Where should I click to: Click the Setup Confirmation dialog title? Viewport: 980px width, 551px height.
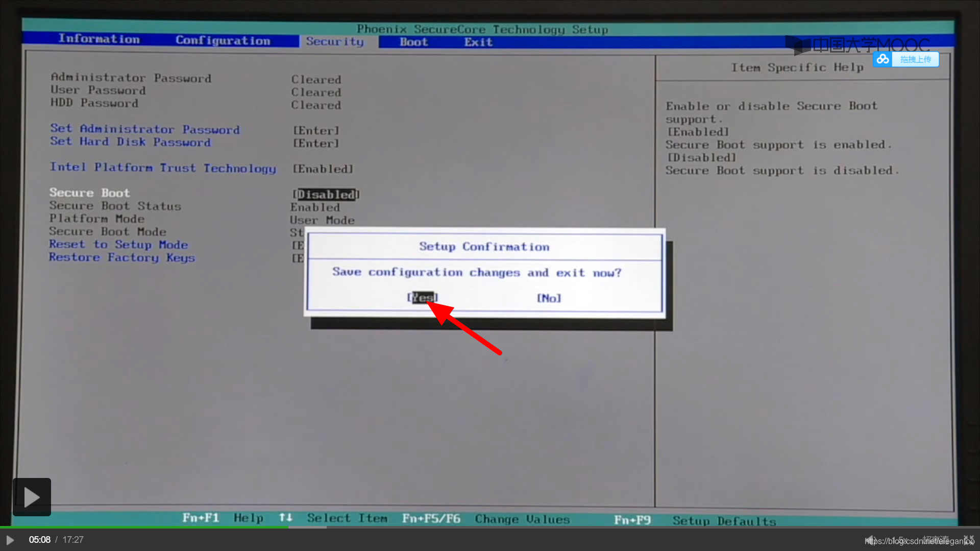point(484,247)
